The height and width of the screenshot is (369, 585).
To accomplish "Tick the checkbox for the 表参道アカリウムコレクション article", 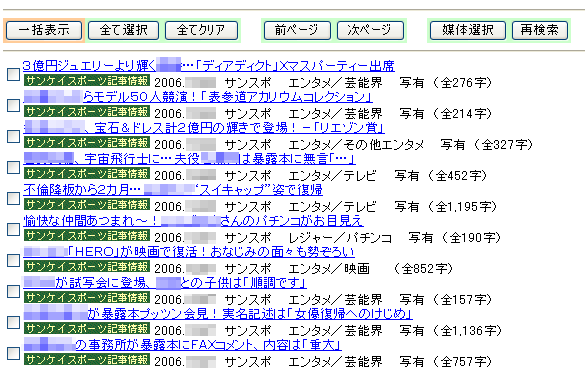I will (x=13, y=105).
